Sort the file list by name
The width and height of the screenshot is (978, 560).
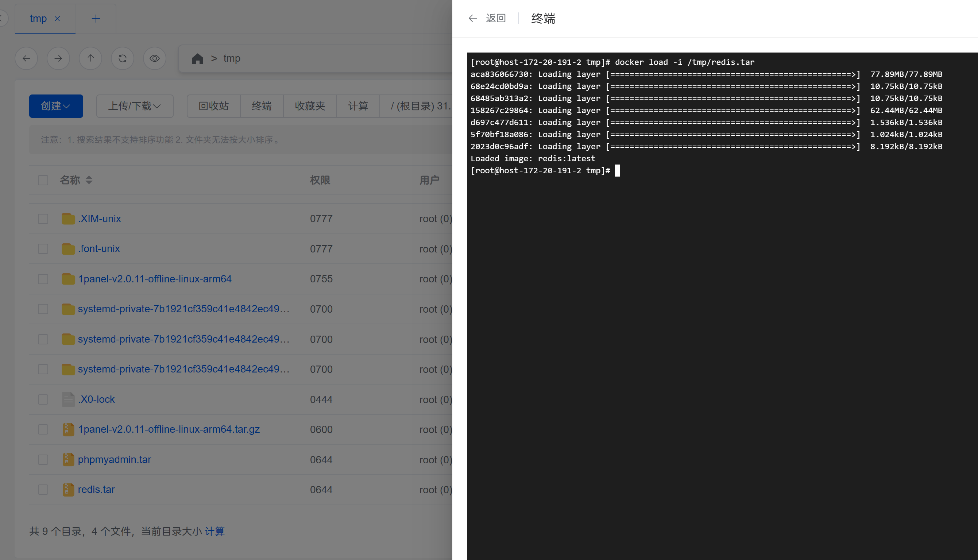coord(89,180)
